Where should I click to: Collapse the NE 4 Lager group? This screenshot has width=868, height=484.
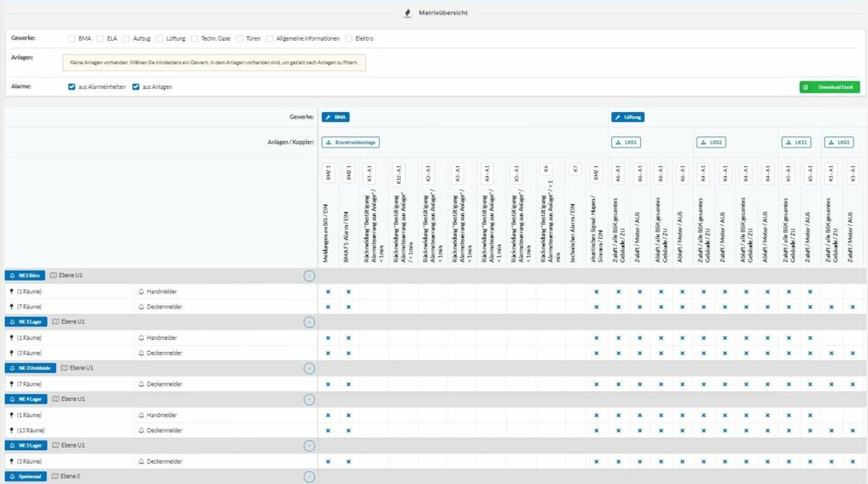[x=309, y=399]
